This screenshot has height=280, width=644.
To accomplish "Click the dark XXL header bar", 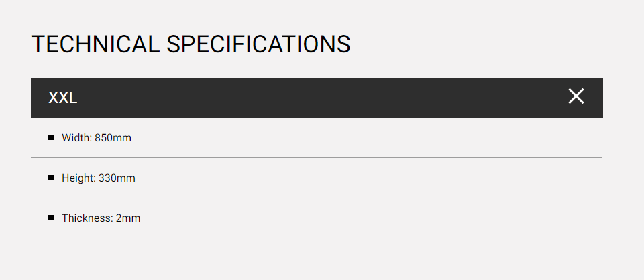I will tap(317, 98).
